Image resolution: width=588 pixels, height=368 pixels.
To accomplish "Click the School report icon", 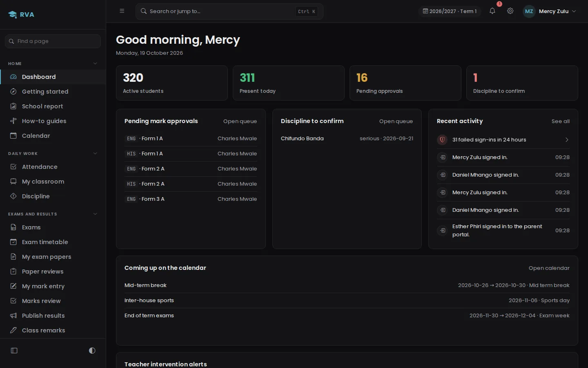I will 13,106.
